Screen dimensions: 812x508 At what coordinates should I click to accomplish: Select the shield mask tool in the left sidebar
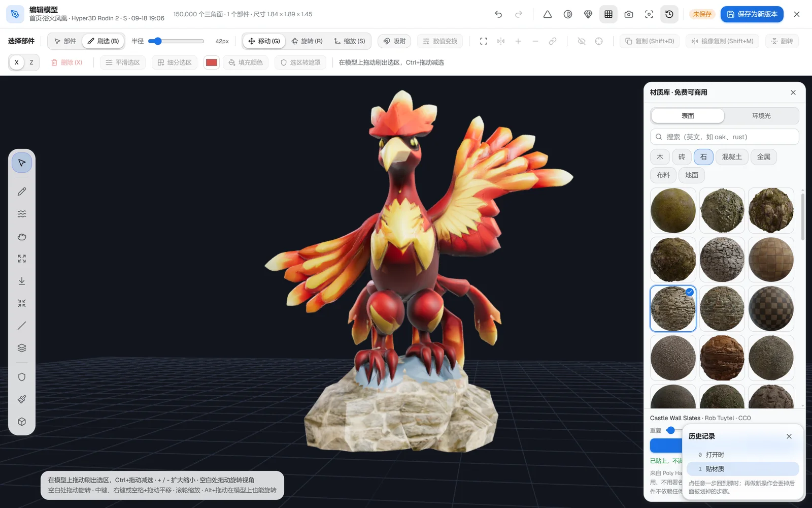(22, 377)
